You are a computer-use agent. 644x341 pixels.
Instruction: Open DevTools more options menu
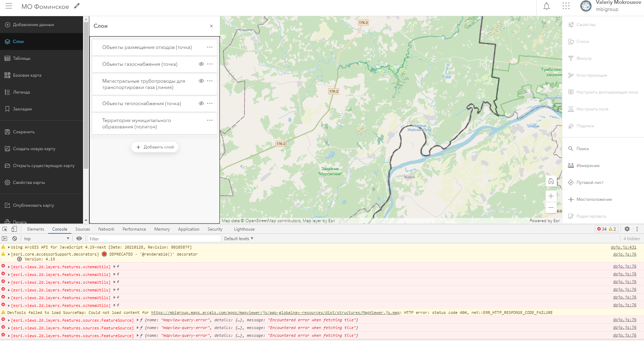pos(637,229)
